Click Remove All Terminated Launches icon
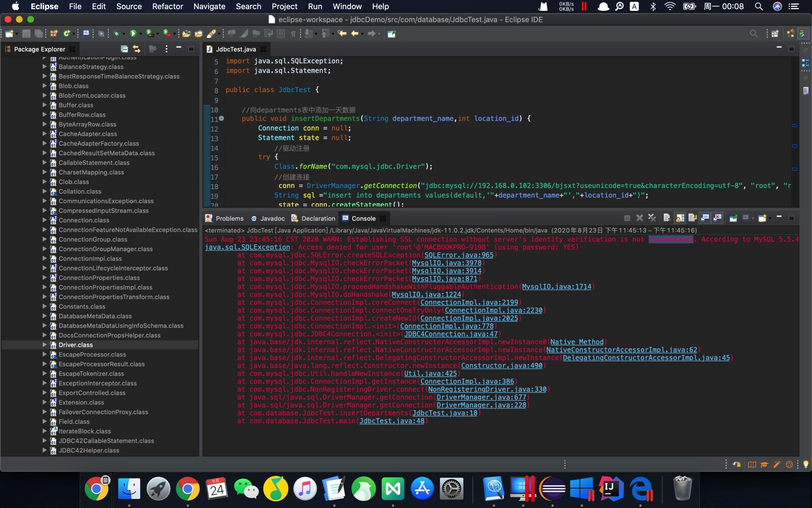The width and height of the screenshot is (812, 508). [652, 218]
